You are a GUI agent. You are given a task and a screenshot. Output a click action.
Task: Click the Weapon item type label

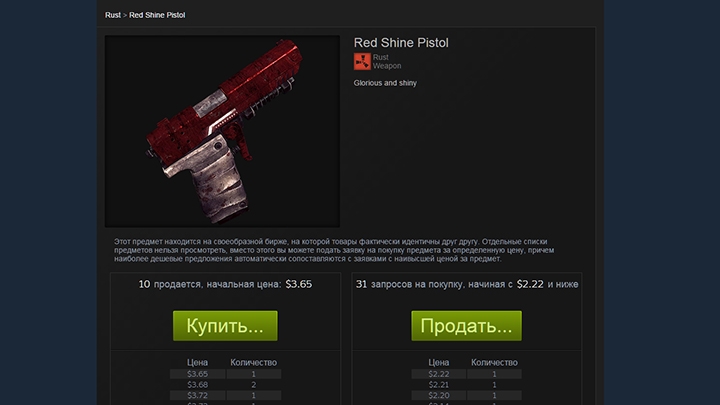point(387,66)
